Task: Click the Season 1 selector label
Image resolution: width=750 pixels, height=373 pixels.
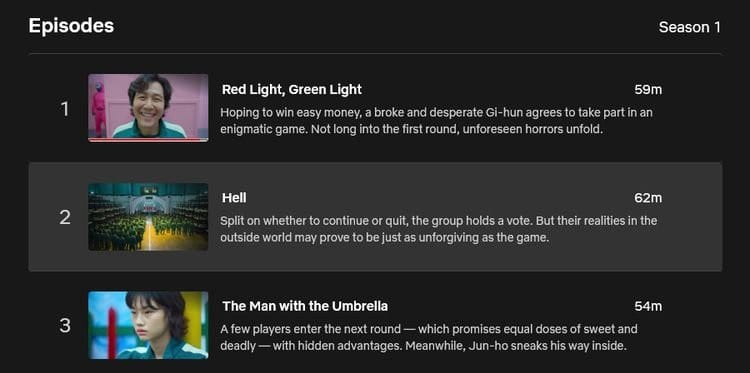Action: click(689, 27)
